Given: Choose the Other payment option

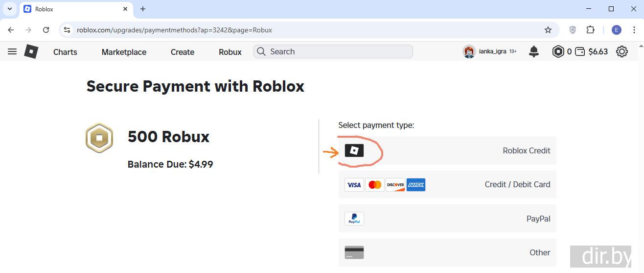Looking at the screenshot, I should point(447,252).
